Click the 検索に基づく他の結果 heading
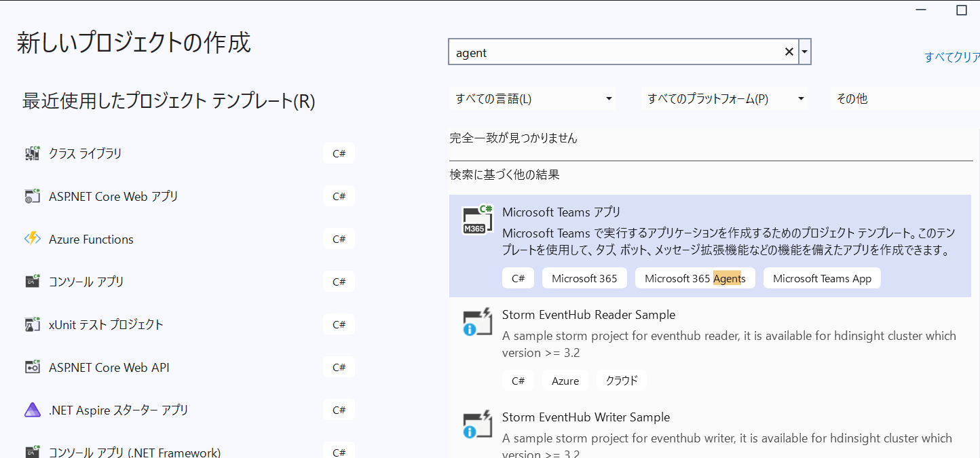 [504, 174]
